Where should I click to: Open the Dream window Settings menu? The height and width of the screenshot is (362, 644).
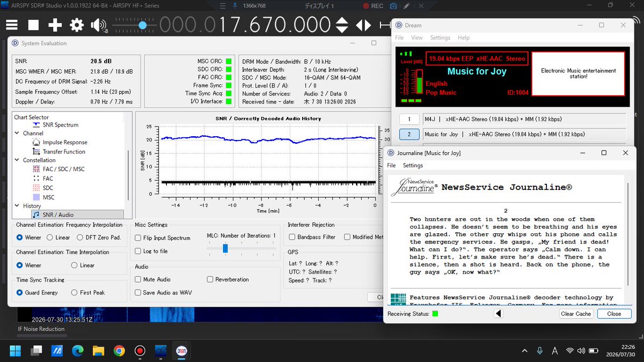(440, 38)
